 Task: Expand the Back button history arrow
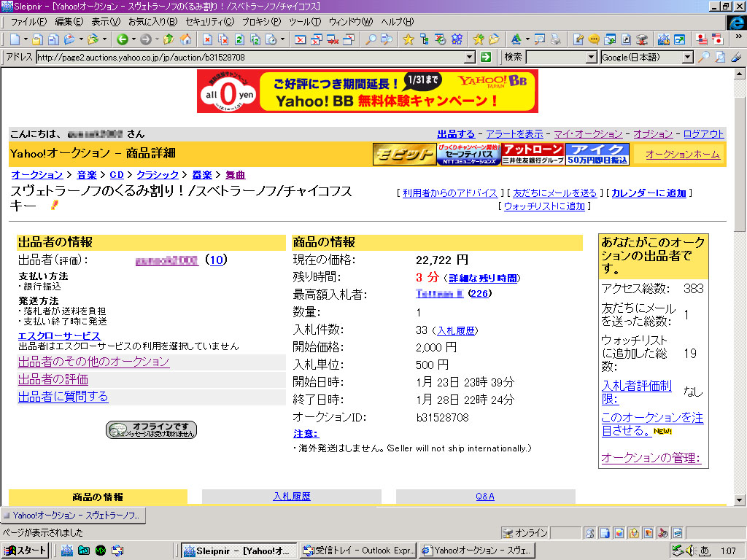tap(134, 39)
